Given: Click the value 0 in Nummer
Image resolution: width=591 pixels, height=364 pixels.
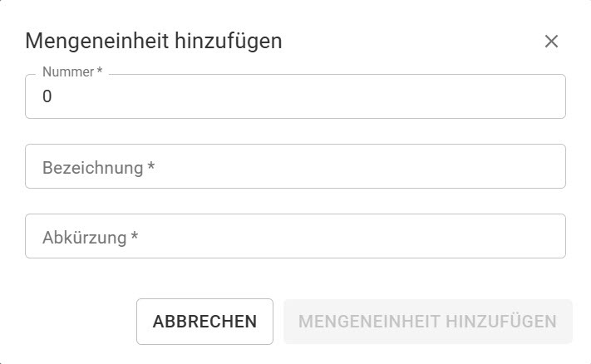Looking at the screenshot, I should (x=47, y=97).
